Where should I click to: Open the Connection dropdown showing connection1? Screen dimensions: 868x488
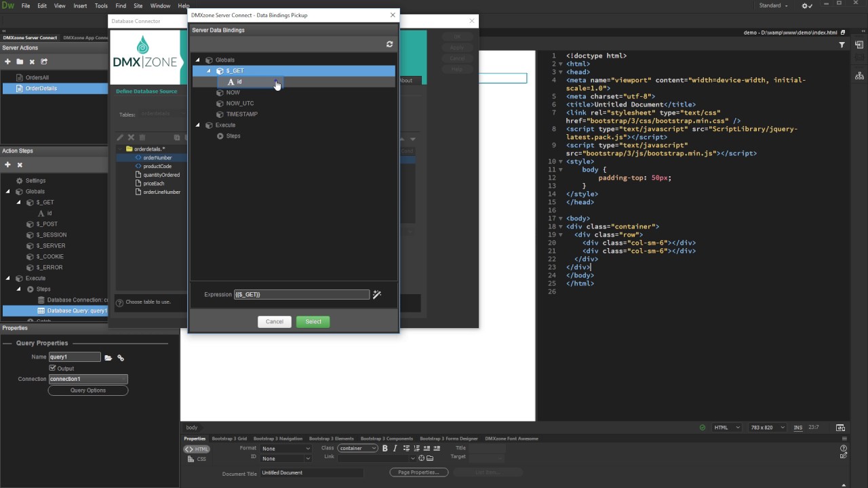click(88, 379)
